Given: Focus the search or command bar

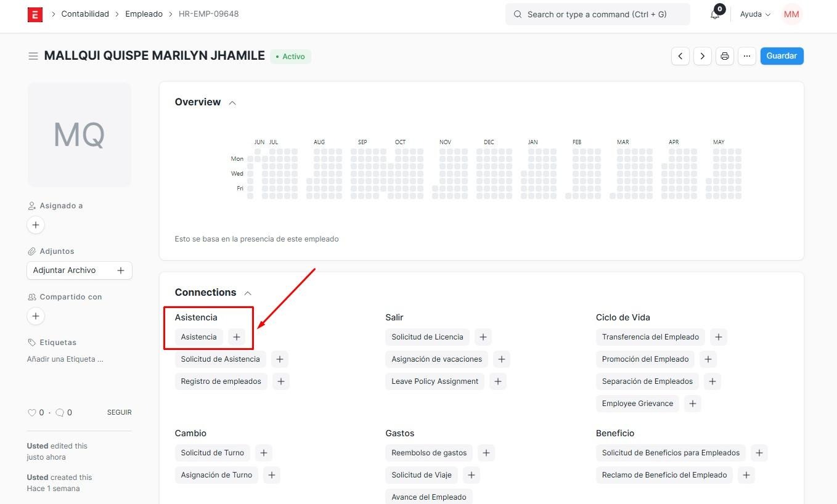Looking at the screenshot, I should click(597, 14).
